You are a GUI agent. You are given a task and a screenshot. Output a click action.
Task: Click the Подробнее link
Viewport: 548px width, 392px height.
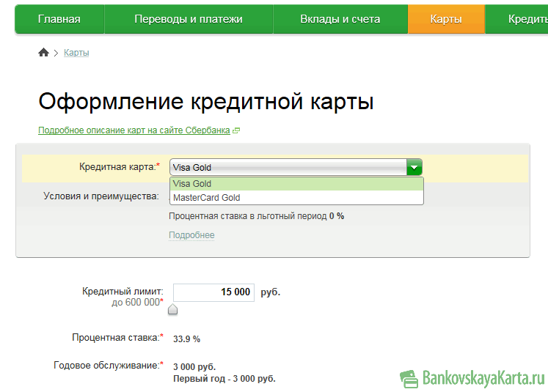point(191,235)
